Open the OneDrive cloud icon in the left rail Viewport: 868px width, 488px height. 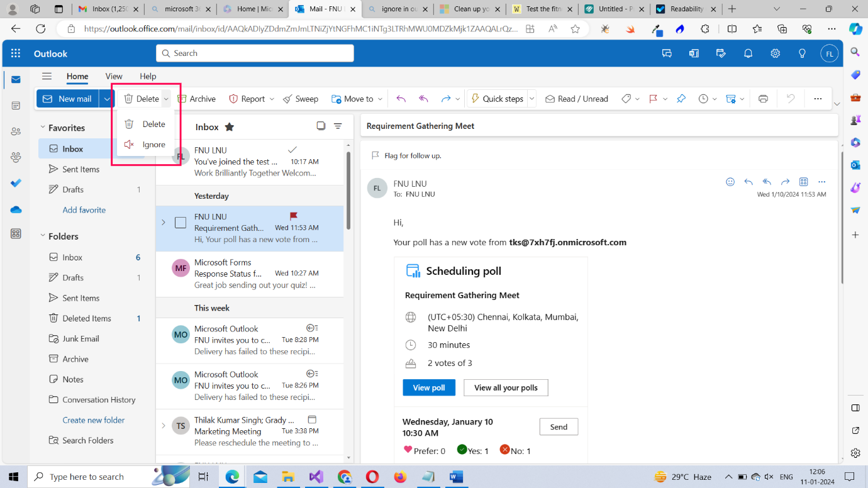click(x=16, y=209)
